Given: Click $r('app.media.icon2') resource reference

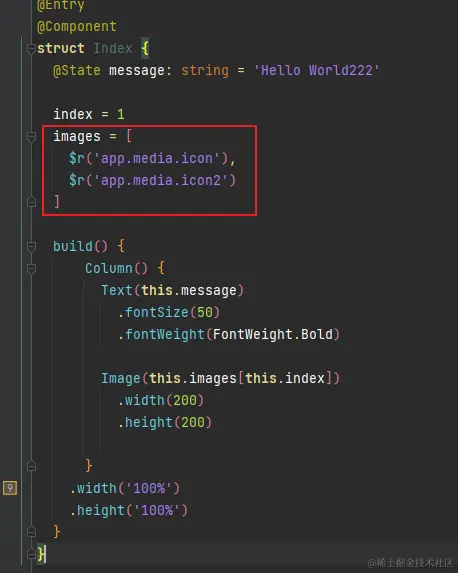Looking at the screenshot, I should (152, 181).
